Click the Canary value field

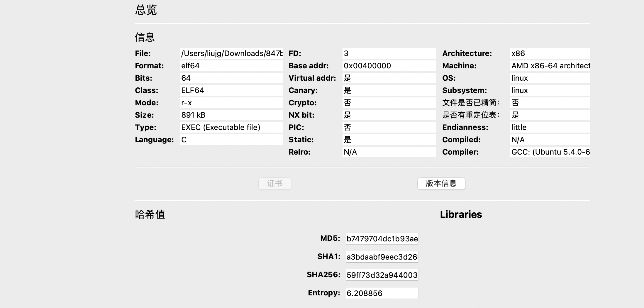click(389, 90)
